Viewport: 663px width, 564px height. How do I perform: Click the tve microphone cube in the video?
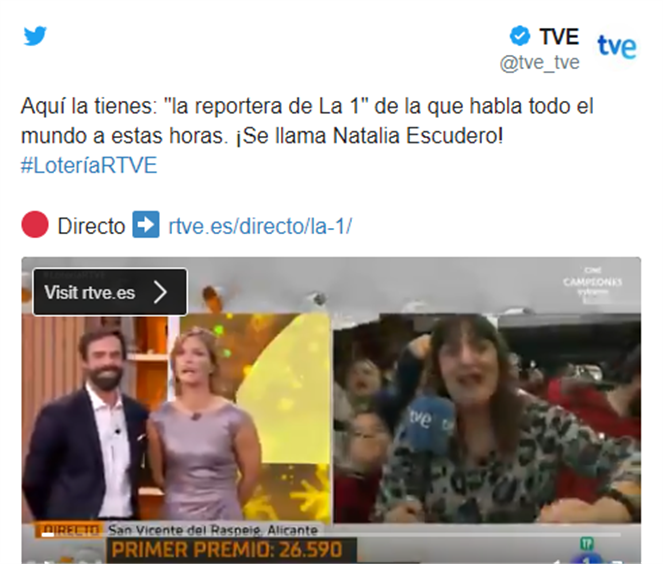(427, 424)
